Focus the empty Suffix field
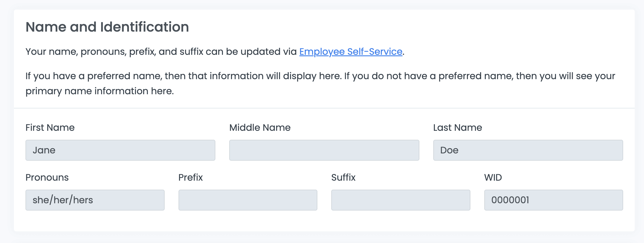 [401, 200]
